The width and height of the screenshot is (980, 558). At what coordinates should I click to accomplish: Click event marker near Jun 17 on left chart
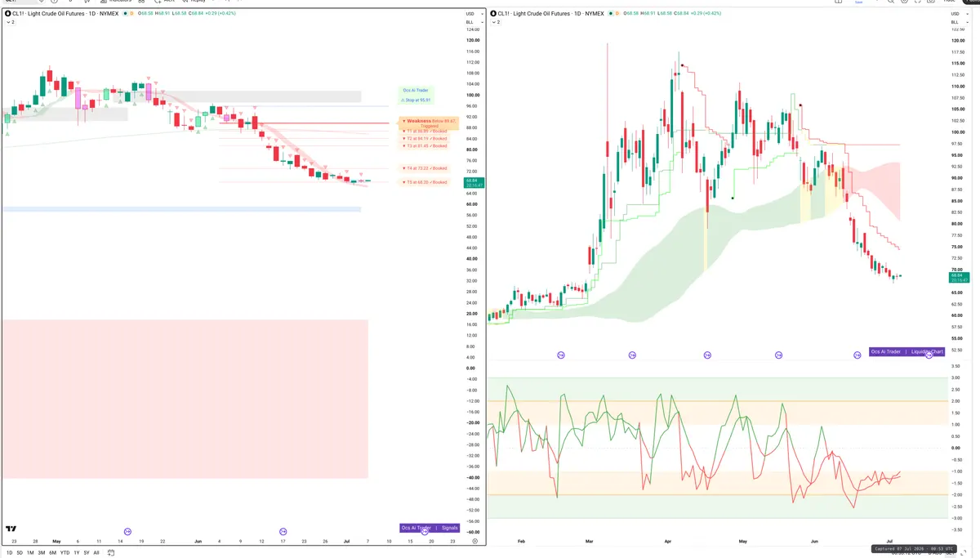(283, 531)
